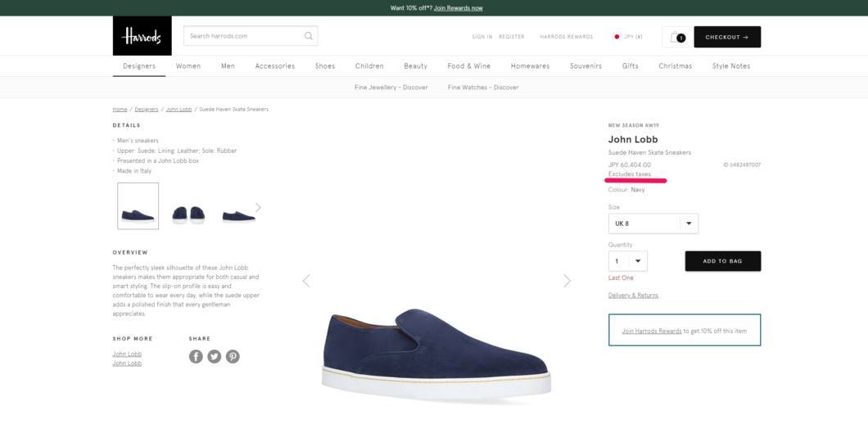This screenshot has height=424, width=868.
Task: Click the Harrods logo
Action: (x=142, y=35)
